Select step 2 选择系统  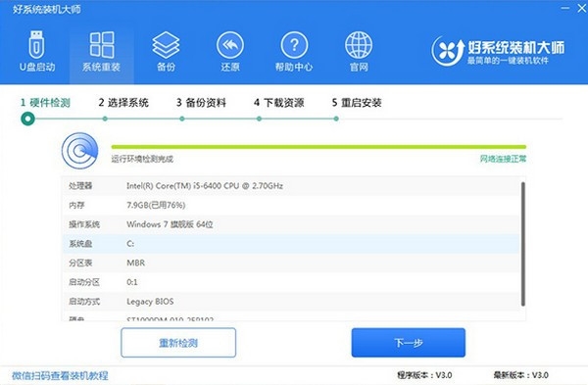(x=123, y=103)
